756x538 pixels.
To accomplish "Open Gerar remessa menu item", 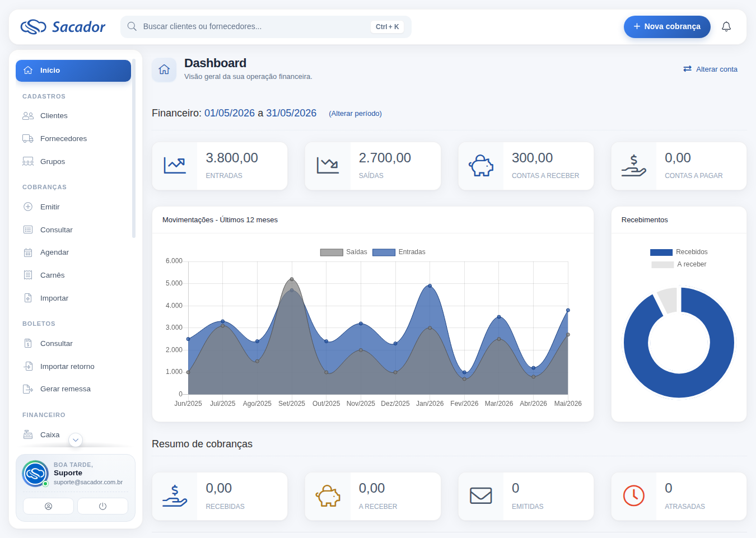I will point(73,389).
